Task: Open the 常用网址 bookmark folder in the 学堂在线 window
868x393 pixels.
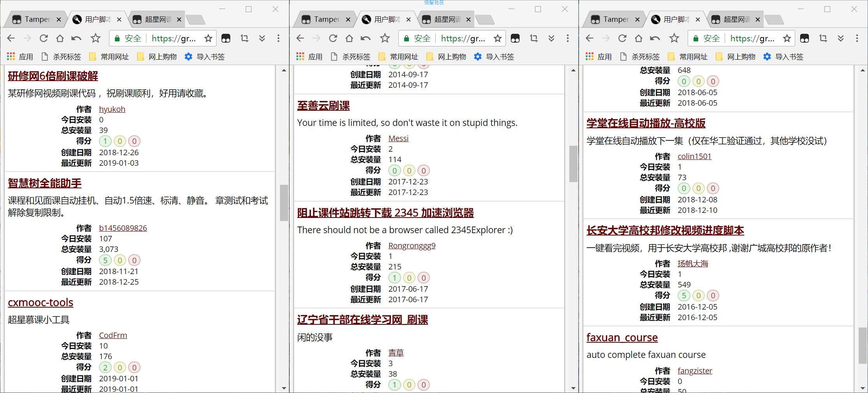Action: pyautogui.click(x=688, y=57)
